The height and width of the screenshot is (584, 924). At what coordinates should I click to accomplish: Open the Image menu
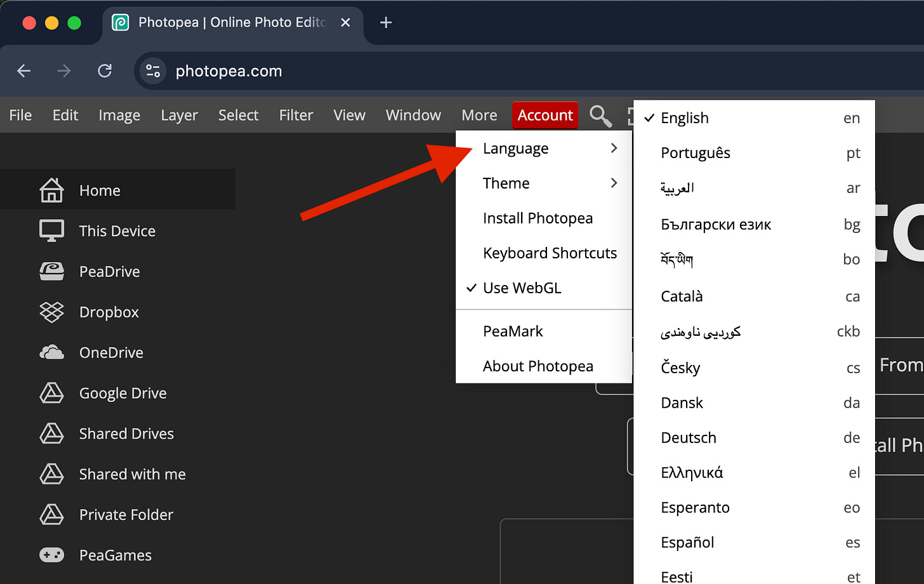pyautogui.click(x=119, y=115)
